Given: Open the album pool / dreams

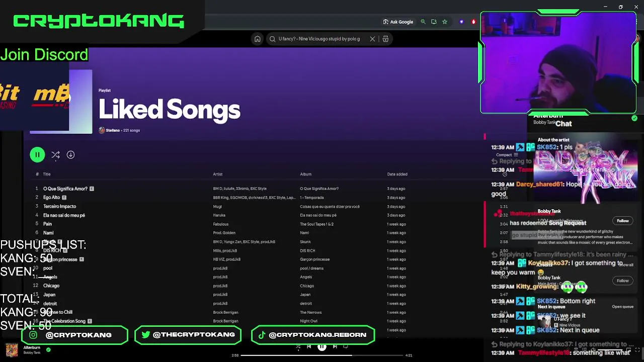Looking at the screenshot, I should click(311, 268).
